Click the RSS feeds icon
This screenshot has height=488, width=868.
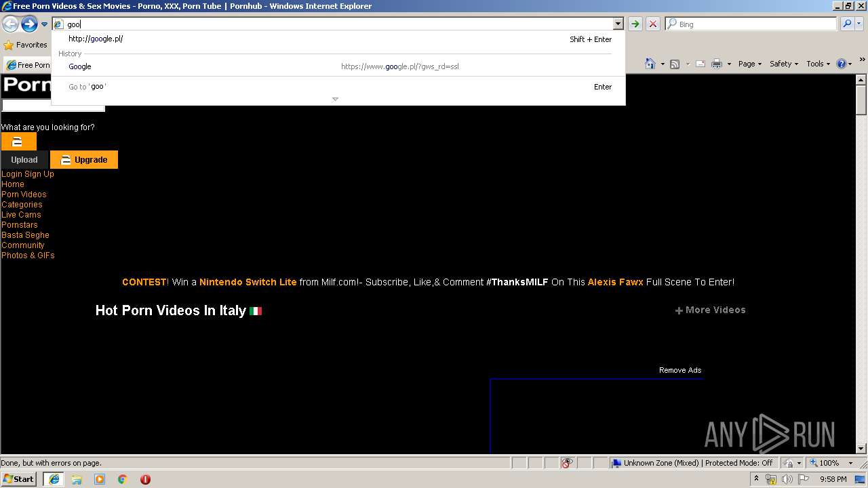[x=675, y=64]
